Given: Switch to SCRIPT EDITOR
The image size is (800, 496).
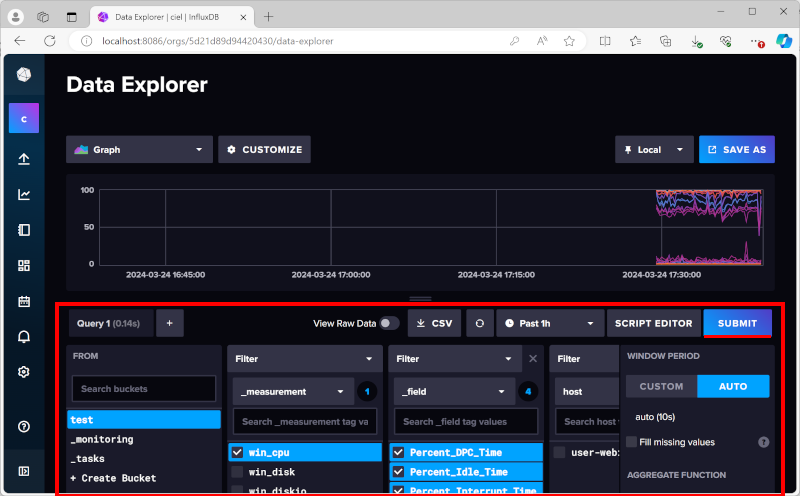Looking at the screenshot, I should point(654,323).
